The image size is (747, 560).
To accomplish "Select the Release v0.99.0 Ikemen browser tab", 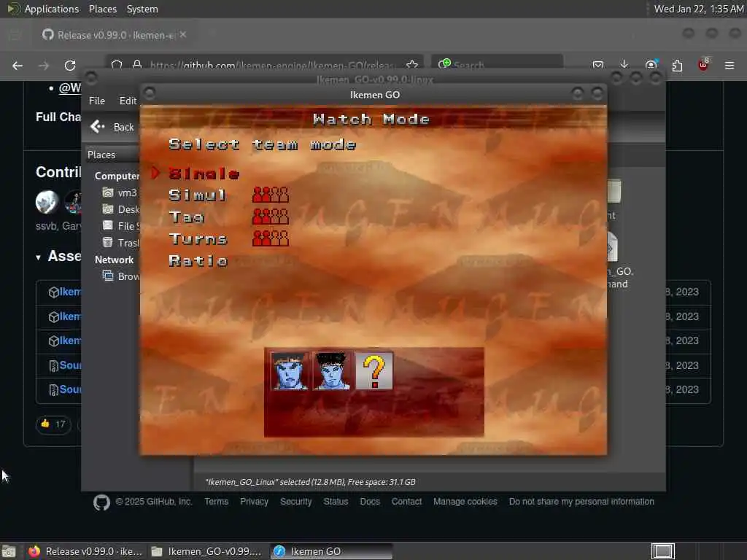I will click(115, 35).
